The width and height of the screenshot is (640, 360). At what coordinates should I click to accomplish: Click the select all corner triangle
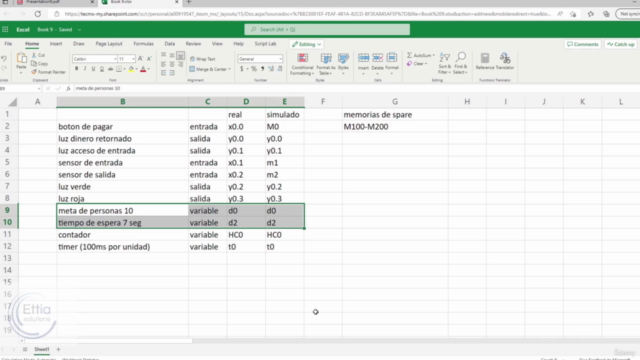(x=13, y=102)
